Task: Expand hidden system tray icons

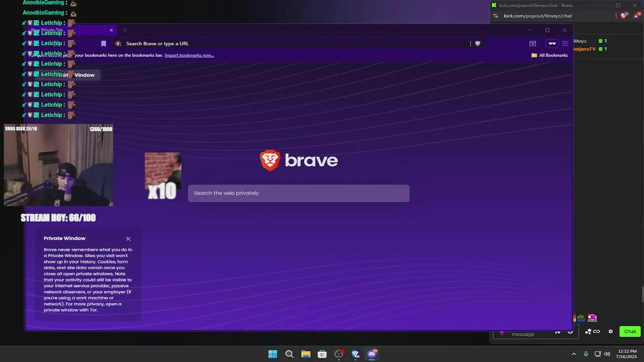Action: [574, 354]
